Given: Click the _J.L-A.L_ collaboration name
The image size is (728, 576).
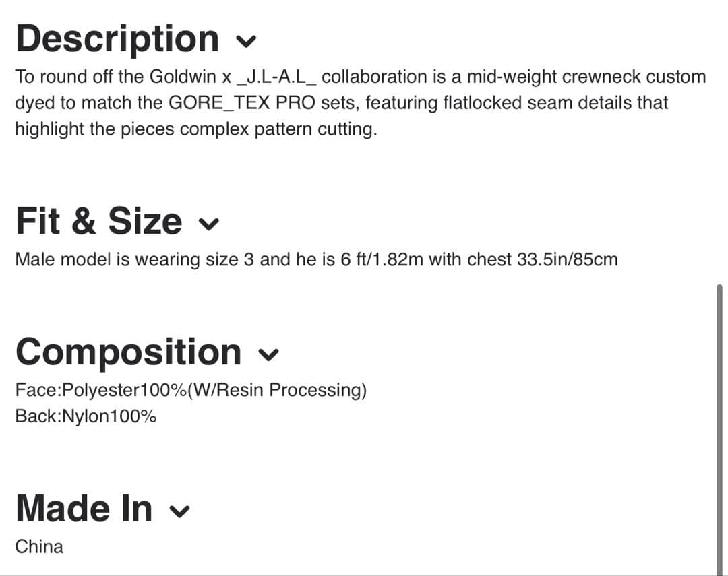Looking at the screenshot, I should [x=277, y=77].
